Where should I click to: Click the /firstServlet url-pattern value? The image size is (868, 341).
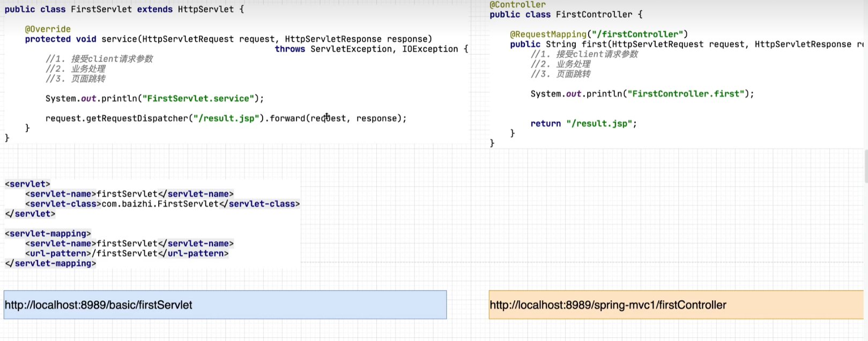pyautogui.click(x=125, y=254)
